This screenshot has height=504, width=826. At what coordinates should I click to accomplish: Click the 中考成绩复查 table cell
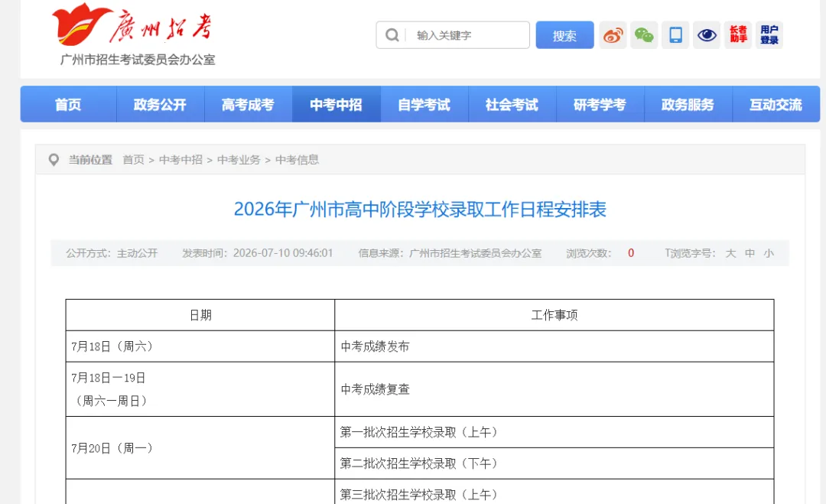point(554,389)
